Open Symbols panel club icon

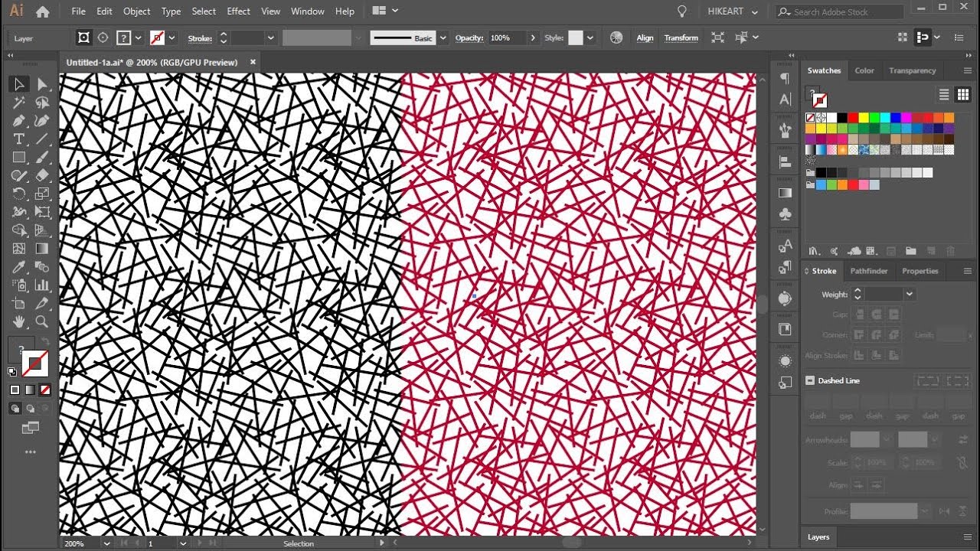[785, 215]
